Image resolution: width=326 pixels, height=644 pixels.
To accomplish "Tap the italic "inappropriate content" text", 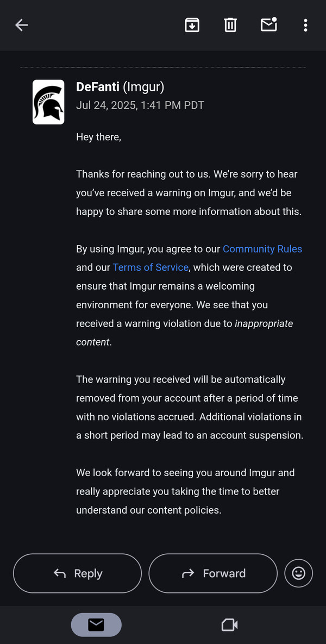I will [x=185, y=333].
